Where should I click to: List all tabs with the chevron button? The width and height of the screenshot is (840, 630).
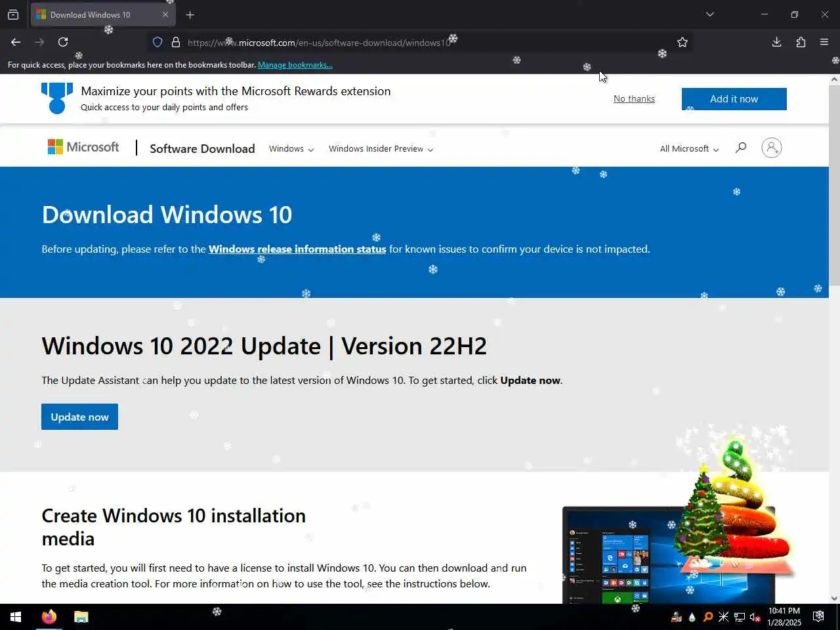[709, 14]
